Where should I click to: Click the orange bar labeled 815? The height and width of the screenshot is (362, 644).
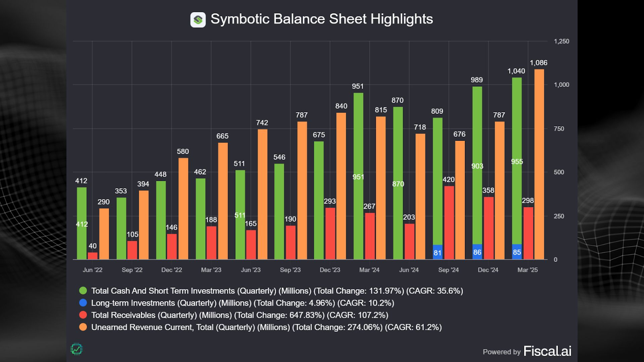click(x=381, y=188)
